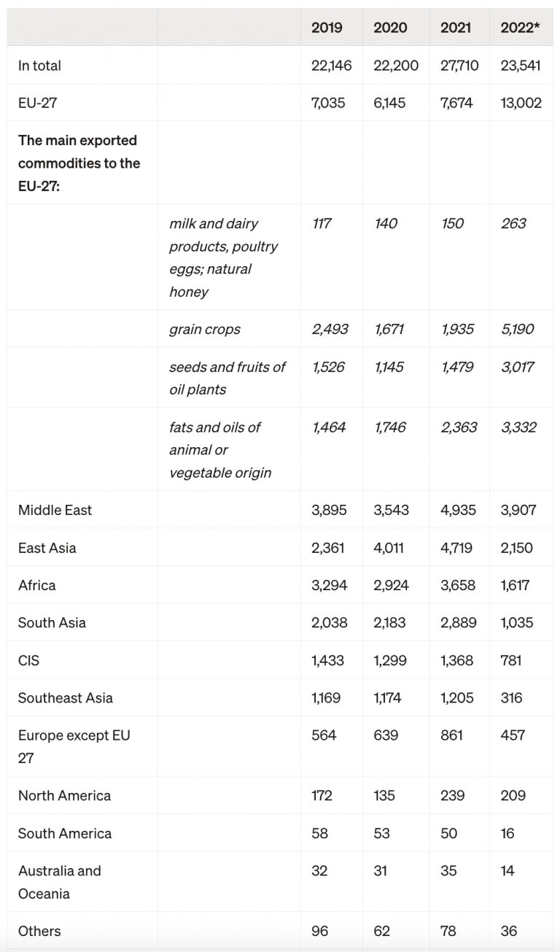The image size is (560, 952).
Task: Click the EU-27 2022 value 13,002
Action: point(521,103)
